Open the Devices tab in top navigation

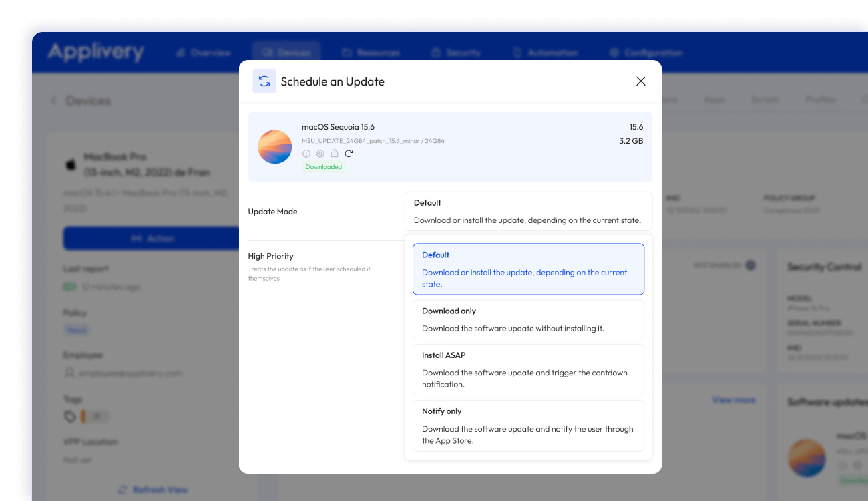(x=286, y=53)
